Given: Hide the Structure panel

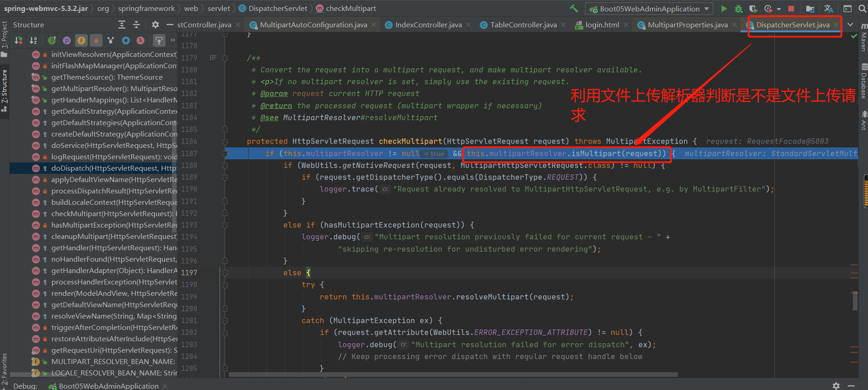Looking at the screenshot, I should point(170,25).
